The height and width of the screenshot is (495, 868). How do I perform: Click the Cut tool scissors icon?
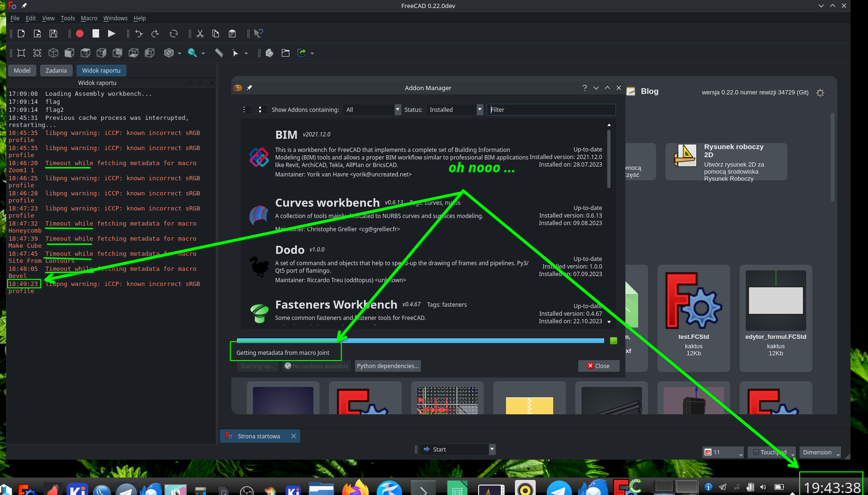[x=200, y=33]
